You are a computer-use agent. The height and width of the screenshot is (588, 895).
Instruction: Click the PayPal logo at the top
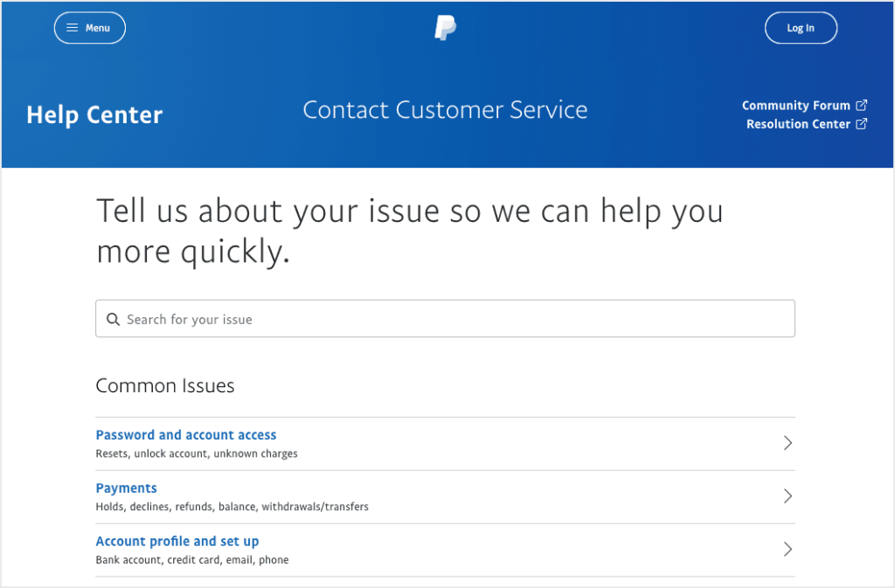(444, 27)
